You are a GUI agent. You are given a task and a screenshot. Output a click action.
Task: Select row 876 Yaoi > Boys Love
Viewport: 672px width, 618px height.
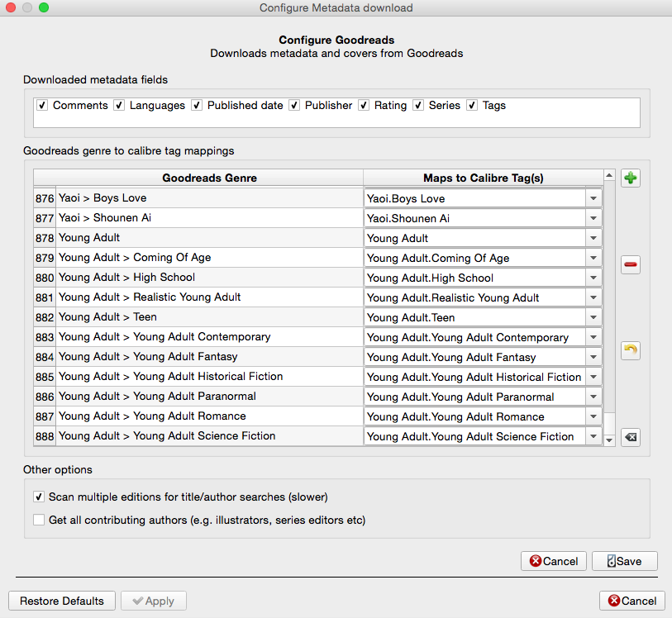click(209, 198)
